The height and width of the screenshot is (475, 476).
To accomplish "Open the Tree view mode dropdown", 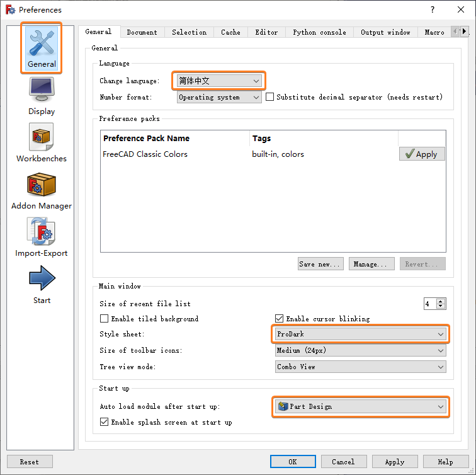I will (x=361, y=367).
